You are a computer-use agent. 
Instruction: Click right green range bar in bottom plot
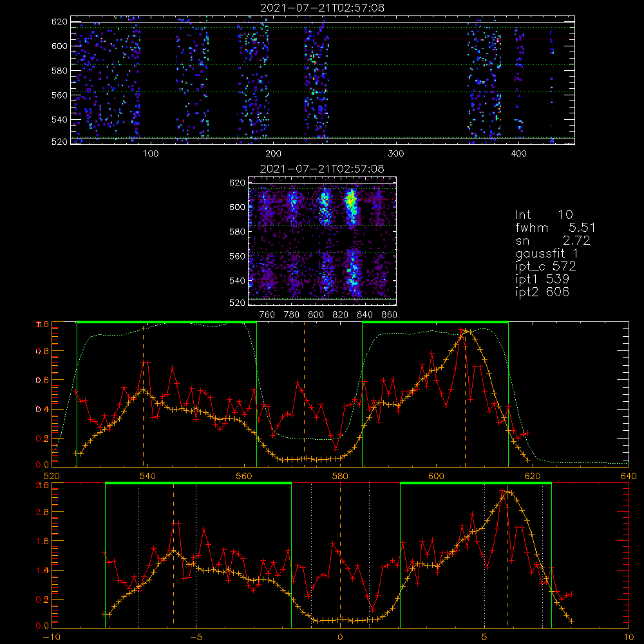coord(476,484)
